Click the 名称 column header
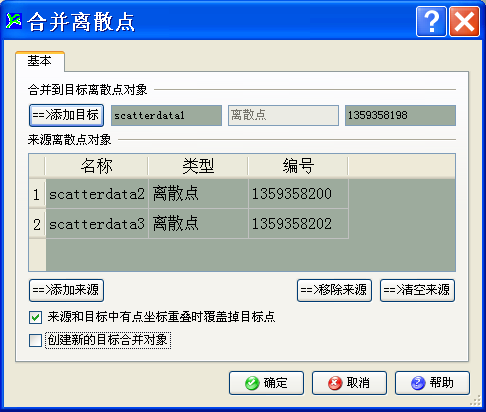 point(97,166)
